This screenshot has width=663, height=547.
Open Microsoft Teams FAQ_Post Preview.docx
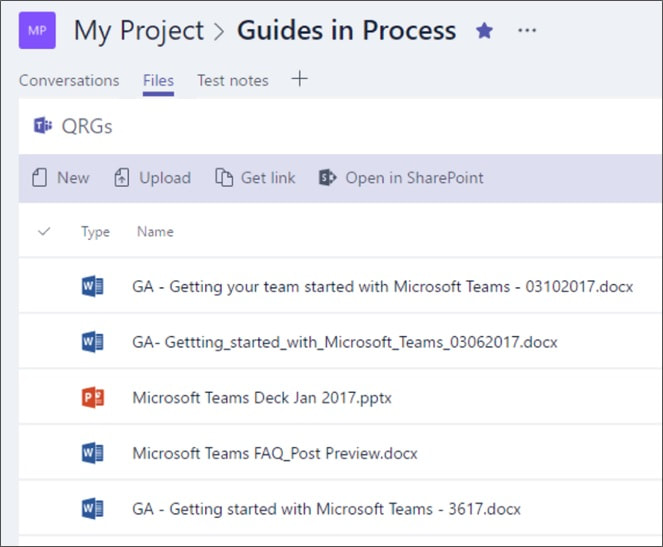coord(275,453)
